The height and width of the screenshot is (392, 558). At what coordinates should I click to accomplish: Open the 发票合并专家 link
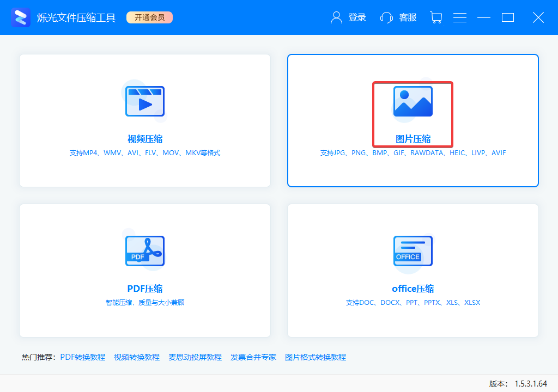pos(253,357)
